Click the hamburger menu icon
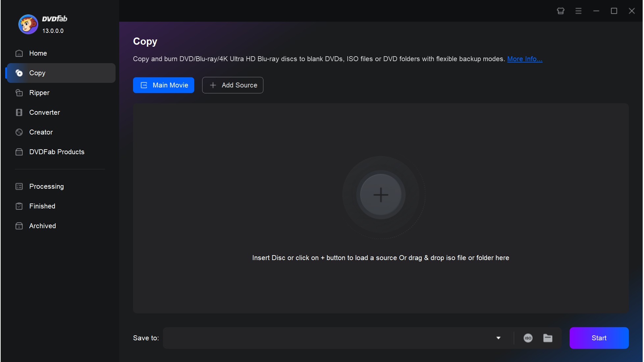This screenshot has height=362, width=644. [x=578, y=10]
